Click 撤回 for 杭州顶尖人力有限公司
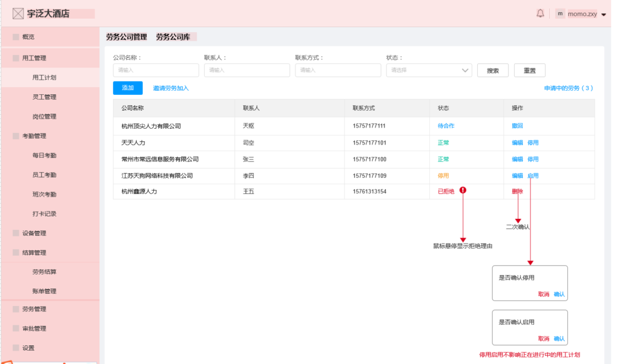The image size is (620, 364). point(517,126)
